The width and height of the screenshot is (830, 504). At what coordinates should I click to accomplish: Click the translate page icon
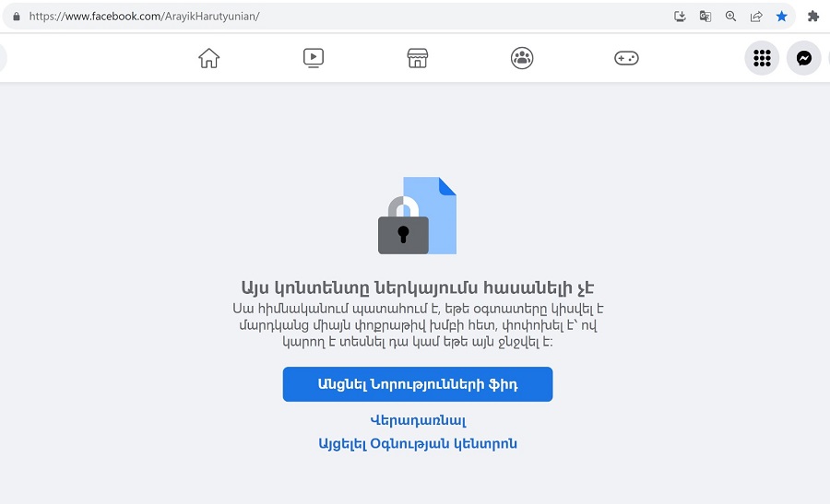coord(705,17)
